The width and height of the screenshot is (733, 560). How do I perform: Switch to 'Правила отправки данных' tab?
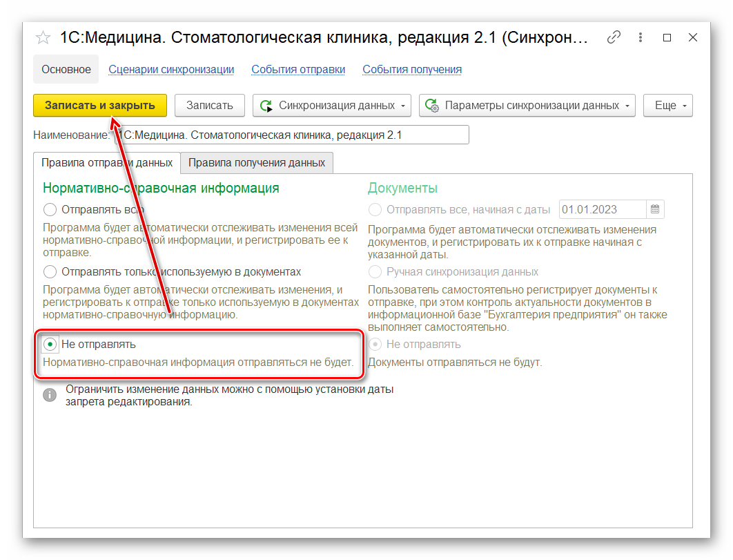pos(107,163)
